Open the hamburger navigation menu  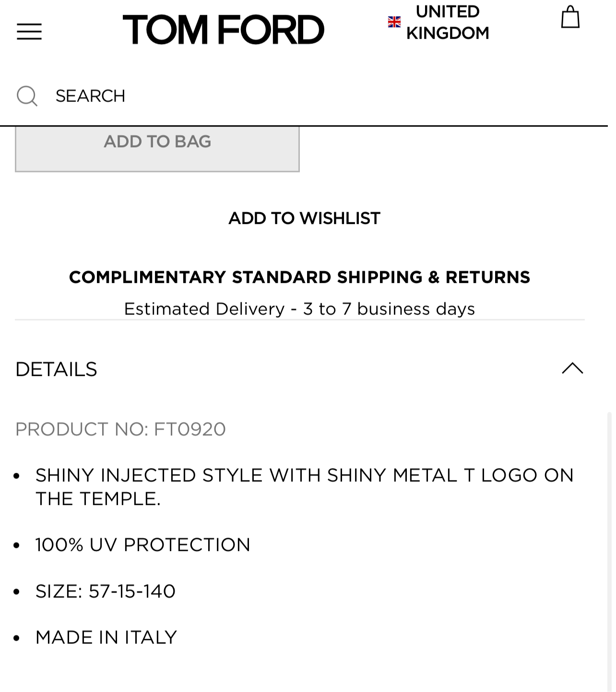point(29,32)
